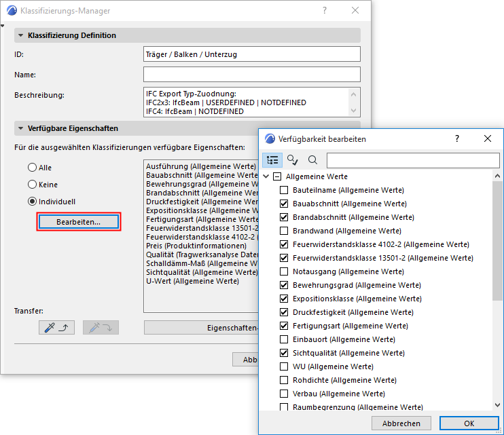The width and height of the screenshot is (504, 435).
Task: Enable the Brandwand checkbox
Action: coord(284,231)
